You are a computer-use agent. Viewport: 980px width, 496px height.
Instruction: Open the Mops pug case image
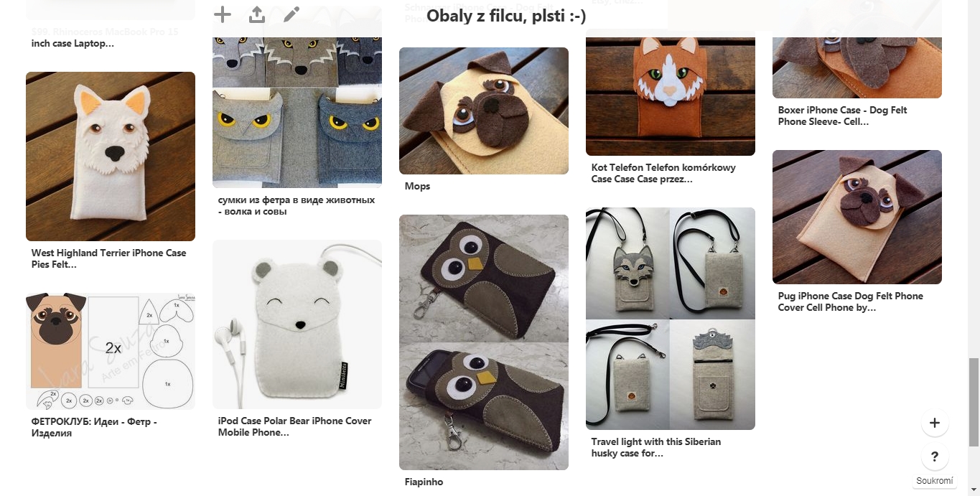pyautogui.click(x=484, y=111)
